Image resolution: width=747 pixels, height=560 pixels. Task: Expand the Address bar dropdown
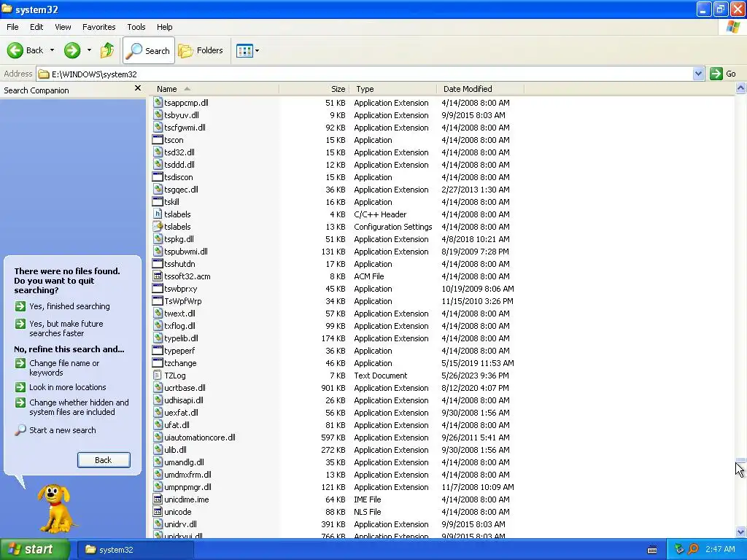click(x=698, y=74)
